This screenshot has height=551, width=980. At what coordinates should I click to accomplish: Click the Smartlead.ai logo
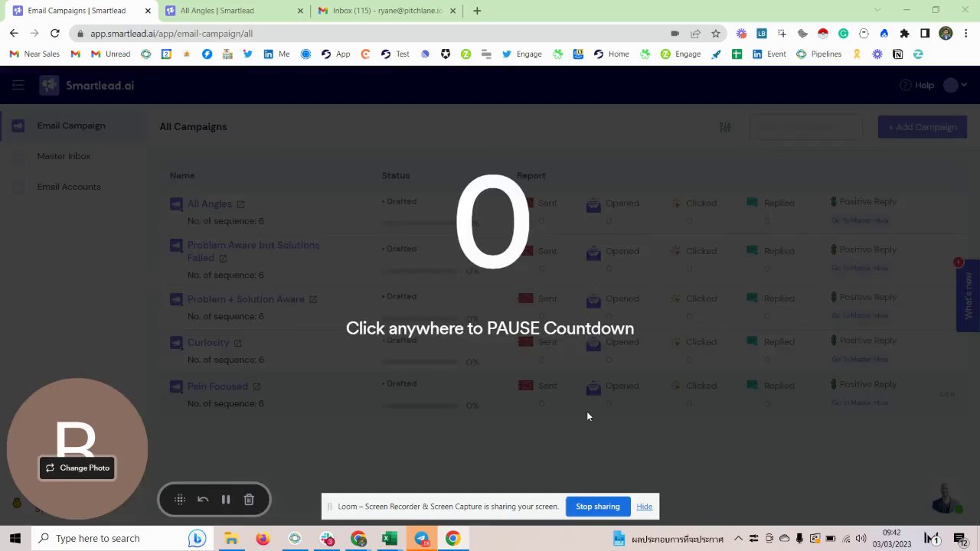pyautogui.click(x=87, y=86)
